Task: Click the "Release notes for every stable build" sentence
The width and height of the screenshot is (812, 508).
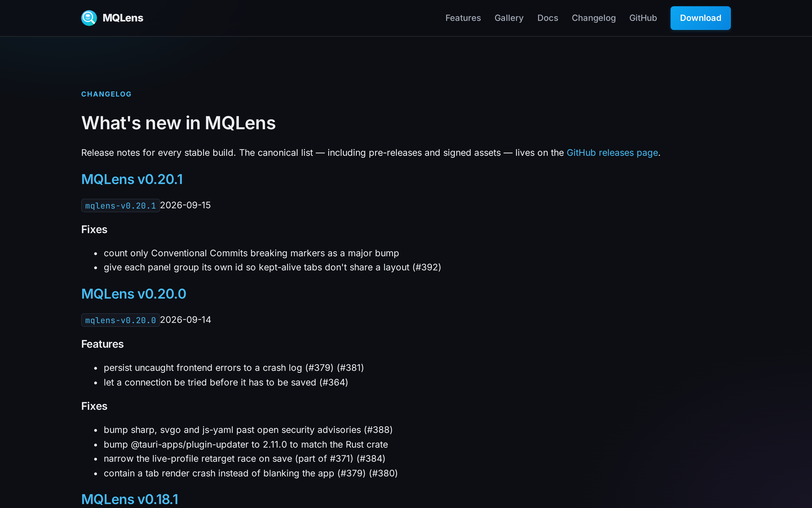Action: pyautogui.click(x=371, y=153)
